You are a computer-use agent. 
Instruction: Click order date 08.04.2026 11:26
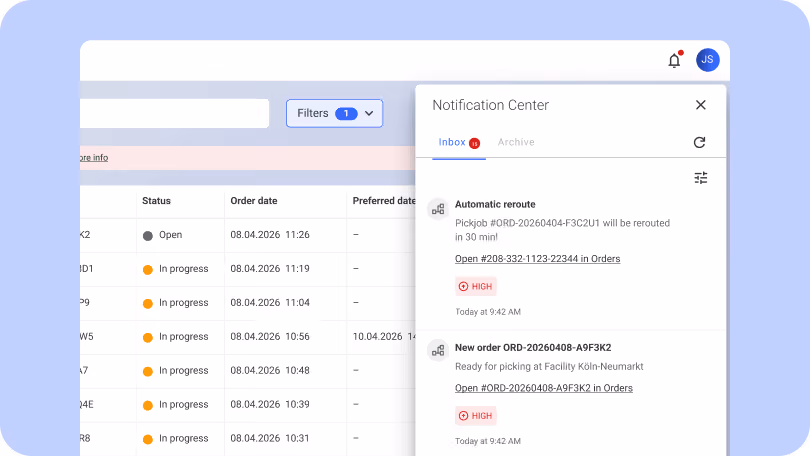pyautogui.click(x=270, y=235)
